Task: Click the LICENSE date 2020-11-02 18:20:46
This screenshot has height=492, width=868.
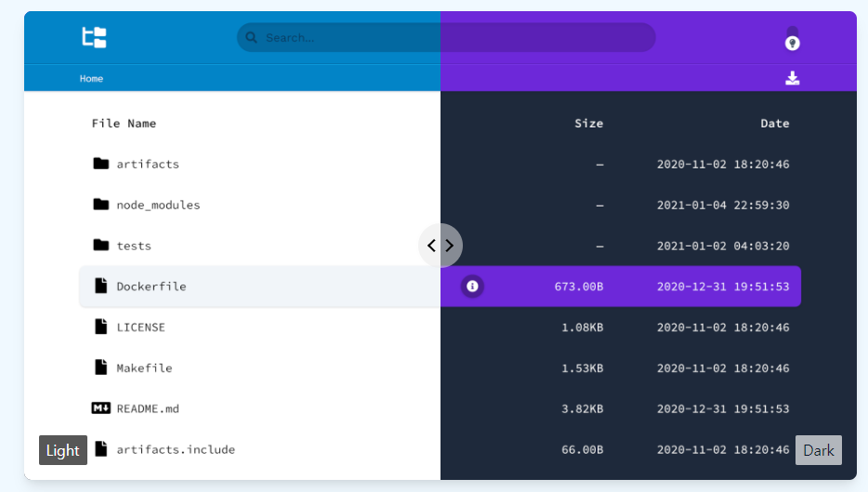Action: pos(723,327)
